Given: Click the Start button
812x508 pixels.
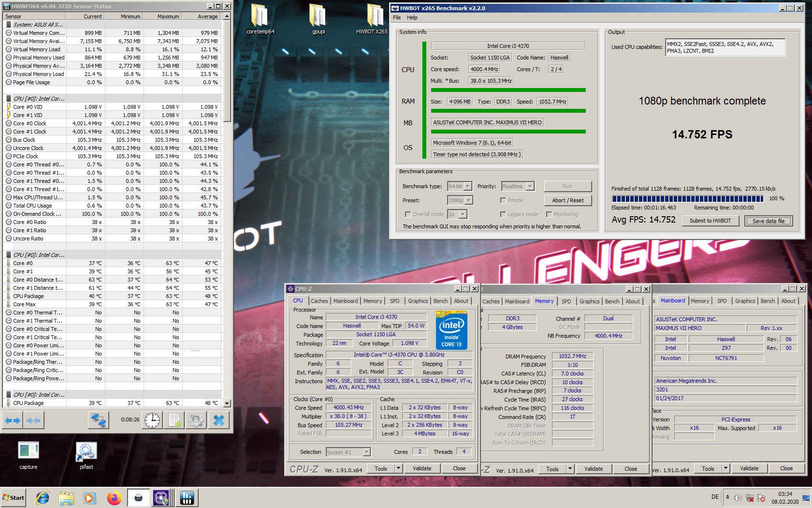Looking at the screenshot, I should click(14, 497).
